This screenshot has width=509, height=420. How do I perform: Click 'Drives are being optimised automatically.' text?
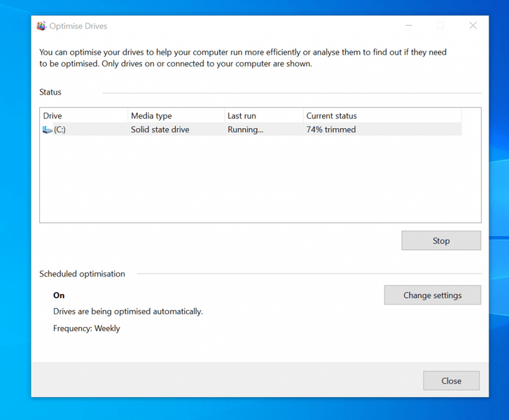click(x=128, y=311)
